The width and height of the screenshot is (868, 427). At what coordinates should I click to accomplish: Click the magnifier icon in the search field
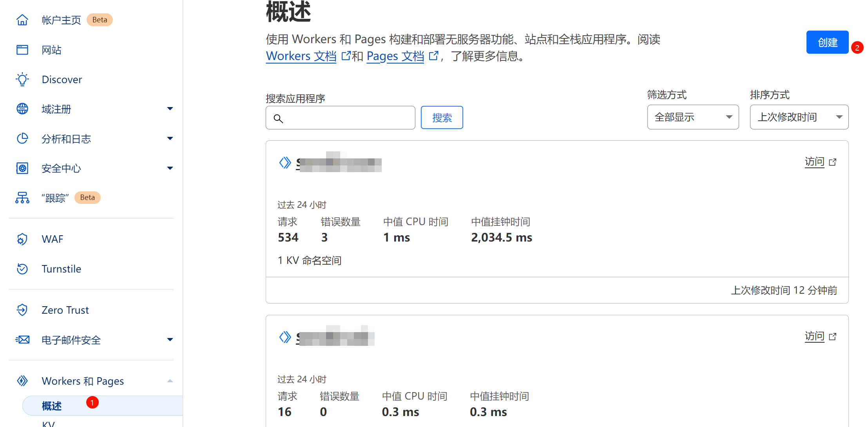[x=278, y=118]
